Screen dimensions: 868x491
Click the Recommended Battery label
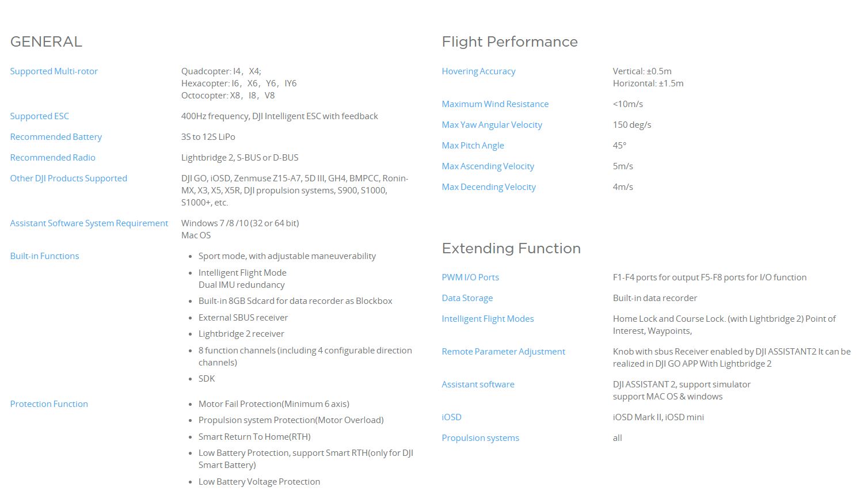click(x=56, y=137)
